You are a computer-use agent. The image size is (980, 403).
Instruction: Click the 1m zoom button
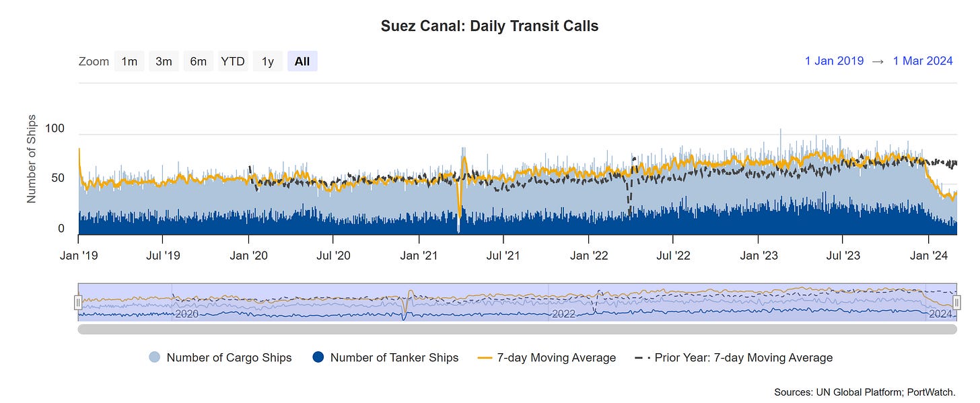coord(129,61)
